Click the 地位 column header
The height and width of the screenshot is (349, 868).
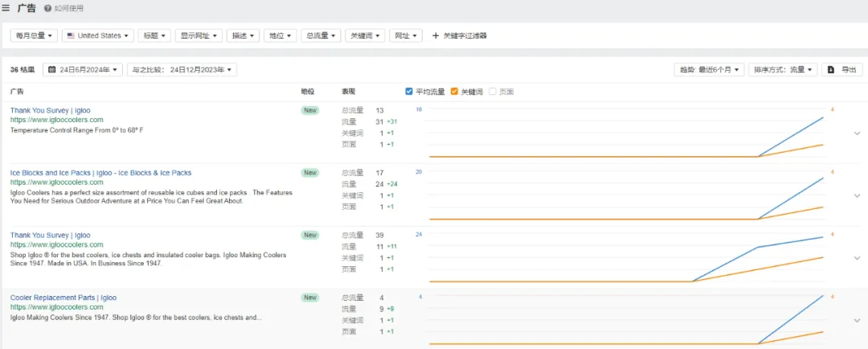(x=307, y=92)
